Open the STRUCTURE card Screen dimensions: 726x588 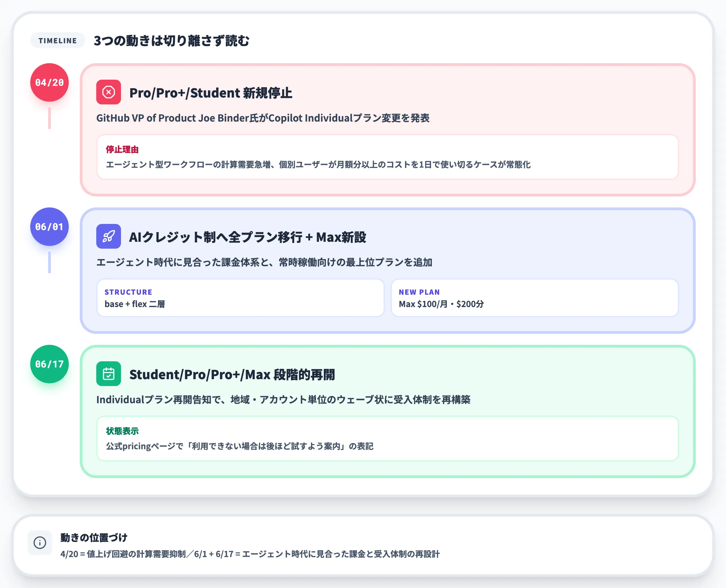241,297
